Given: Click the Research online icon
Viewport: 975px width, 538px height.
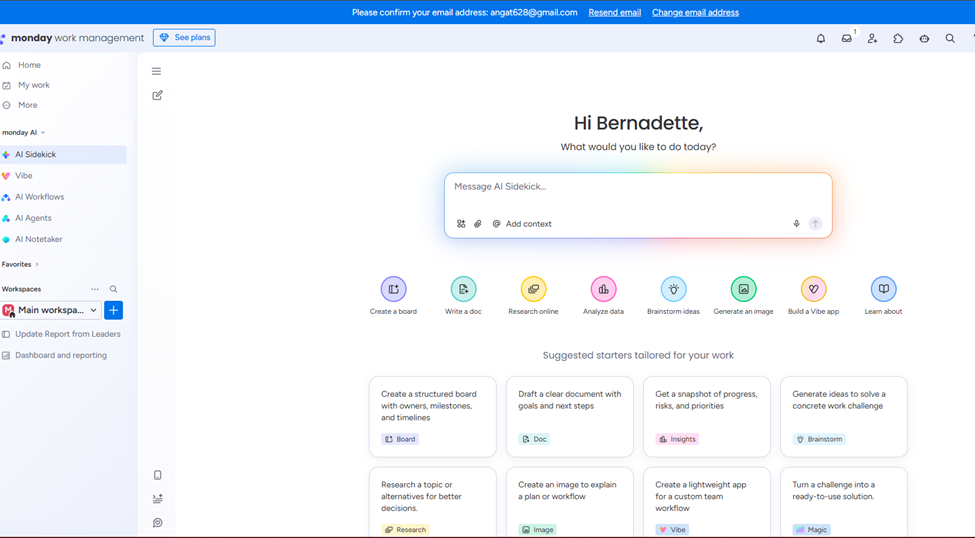Looking at the screenshot, I should point(534,289).
